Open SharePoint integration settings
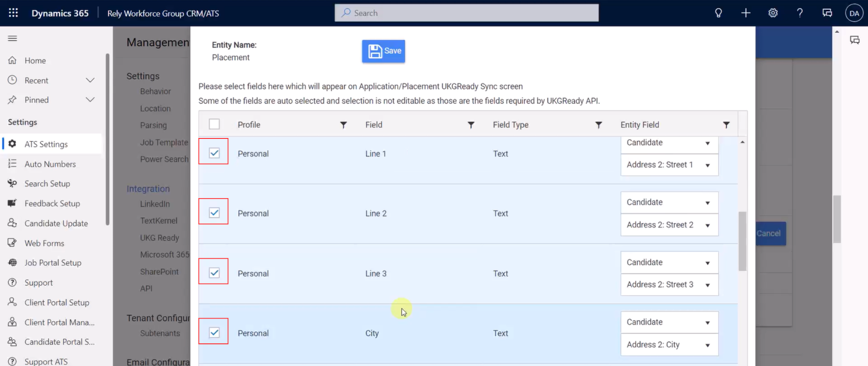 [x=159, y=271]
